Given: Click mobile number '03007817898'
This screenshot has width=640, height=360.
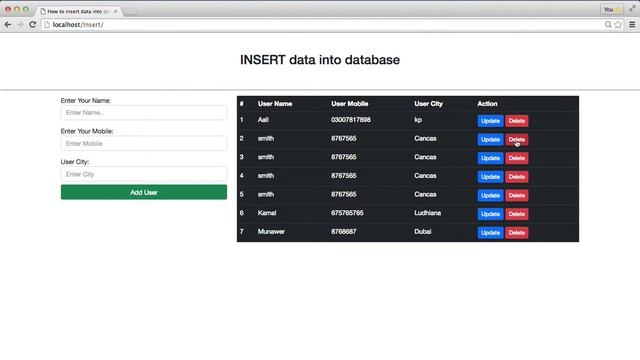Looking at the screenshot, I should point(351,120).
